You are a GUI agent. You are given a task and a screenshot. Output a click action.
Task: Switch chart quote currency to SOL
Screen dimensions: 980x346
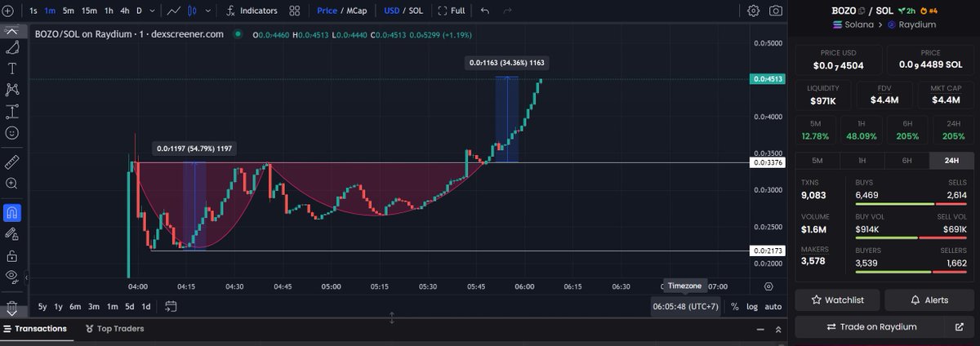(416, 11)
